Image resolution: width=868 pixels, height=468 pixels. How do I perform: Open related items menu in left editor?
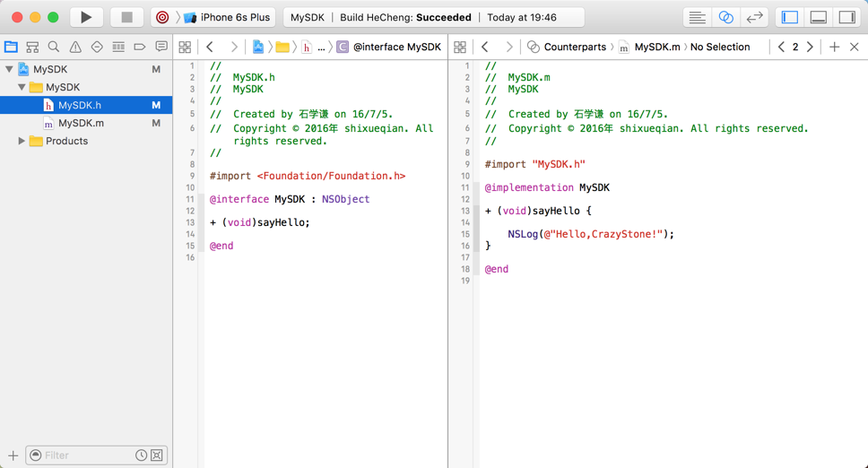pyautogui.click(x=185, y=47)
